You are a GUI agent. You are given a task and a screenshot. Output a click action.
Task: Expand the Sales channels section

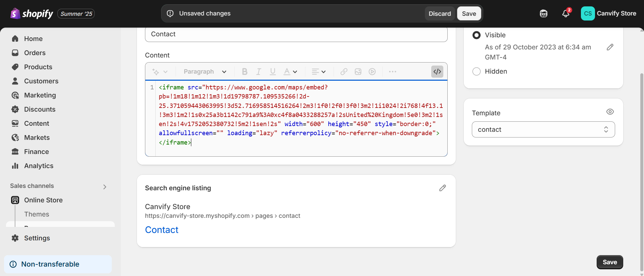(x=104, y=187)
